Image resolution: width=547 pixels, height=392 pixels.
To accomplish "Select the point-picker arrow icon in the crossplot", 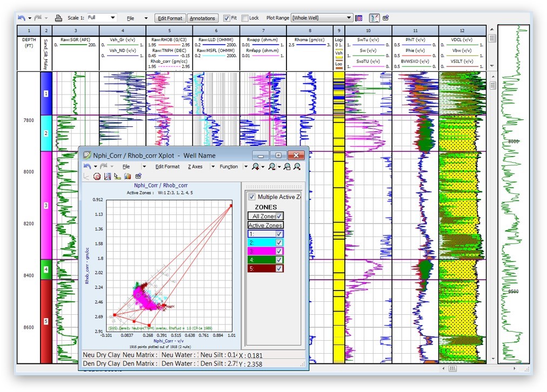I will (x=116, y=176).
